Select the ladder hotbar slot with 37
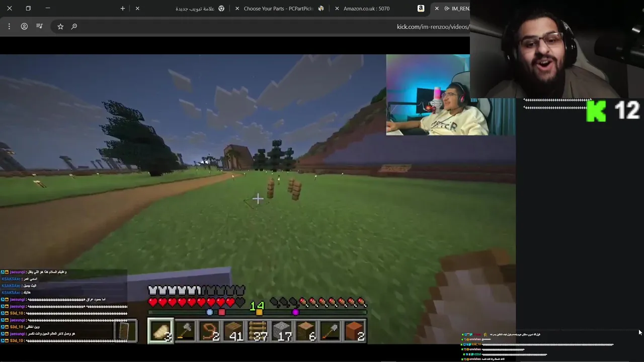The height and width of the screenshot is (362, 644). click(x=258, y=332)
